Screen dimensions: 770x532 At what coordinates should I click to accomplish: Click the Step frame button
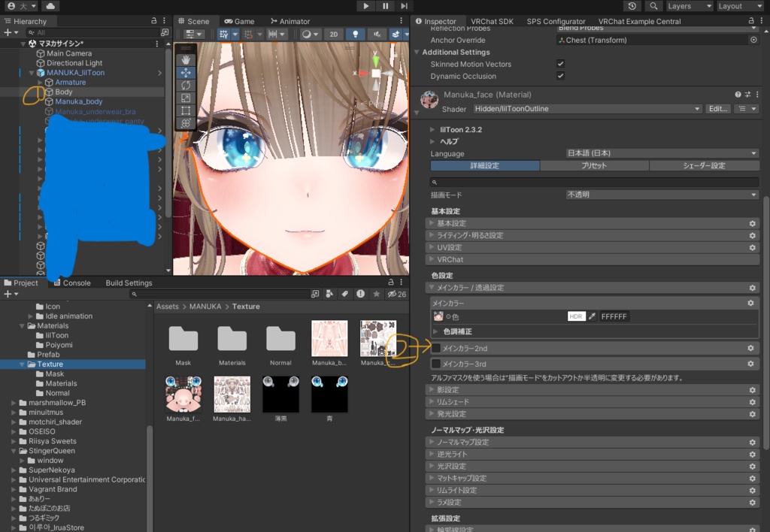click(x=404, y=6)
